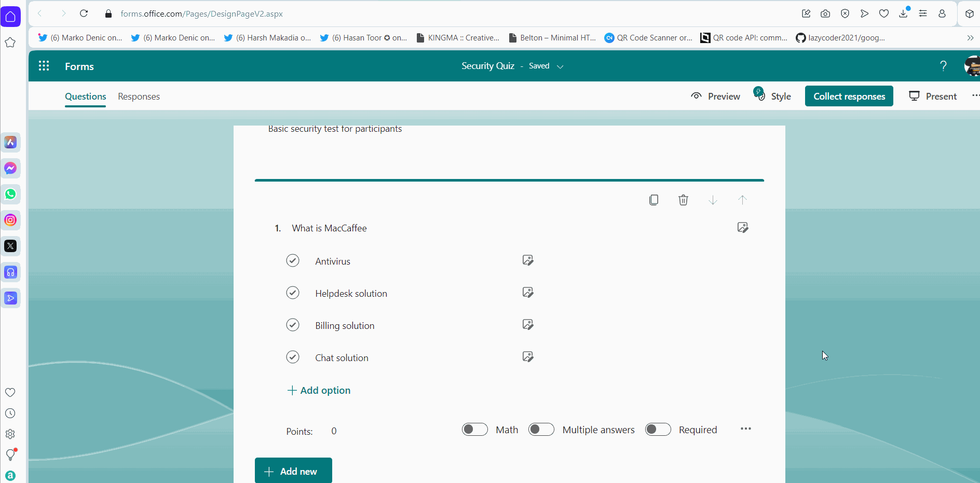Open more question settings ellipsis near Required

(746, 429)
